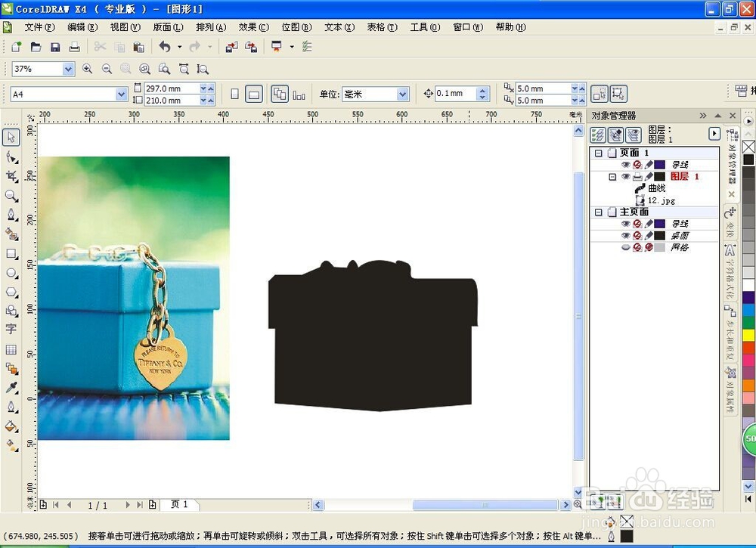Open the 单位 毫米 units dropdown
This screenshot has width=756, height=548.
[x=403, y=94]
